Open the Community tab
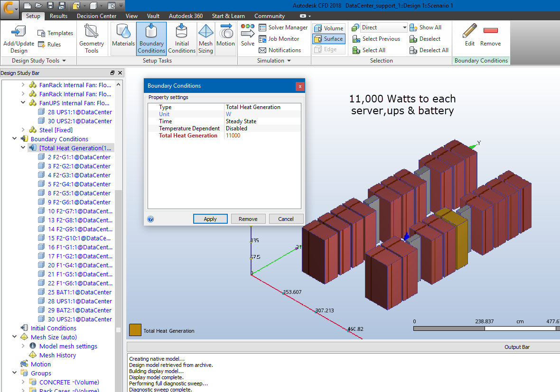Image resolution: width=560 pixels, height=392 pixels. pyautogui.click(x=269, y=16)
